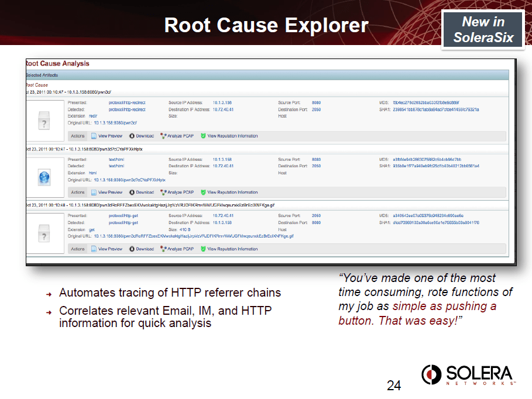Click Source Port 8080 in redirect row
The height and width of the screenshot is (399, 532).
tap(316, 103)
